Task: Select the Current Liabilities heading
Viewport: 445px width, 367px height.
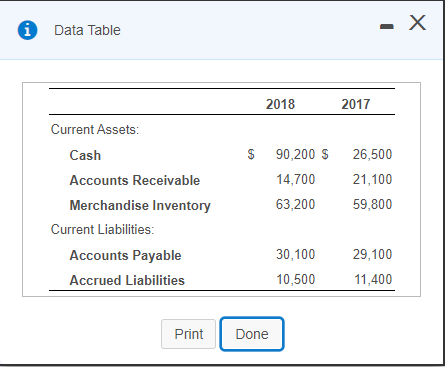Action: click(x=103, y=229)
